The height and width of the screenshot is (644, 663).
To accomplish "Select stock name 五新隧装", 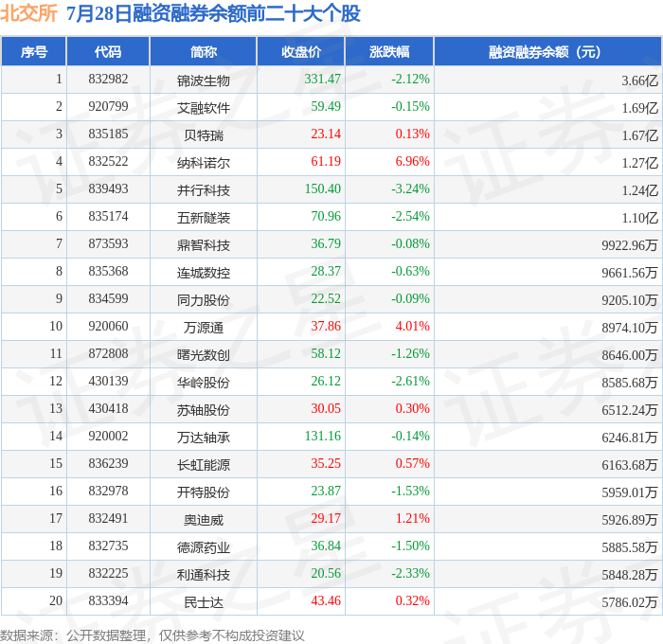I will [204, 218].
